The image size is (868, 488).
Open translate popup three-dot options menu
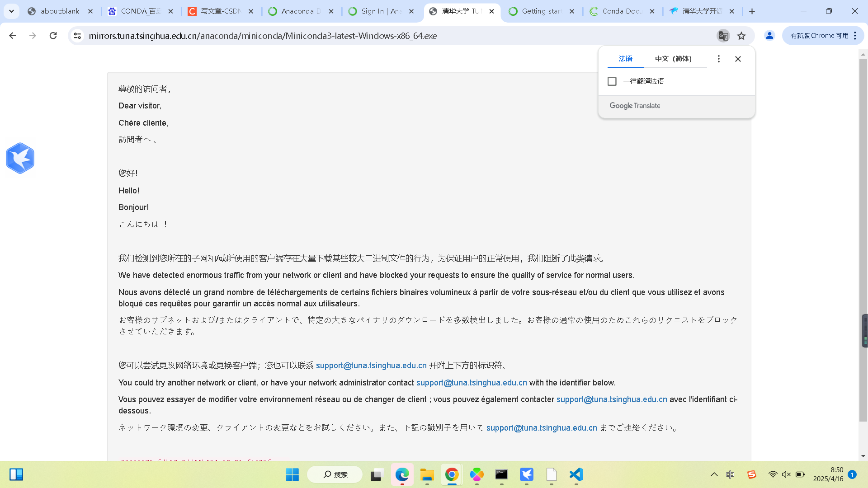[x=718, y=59]
